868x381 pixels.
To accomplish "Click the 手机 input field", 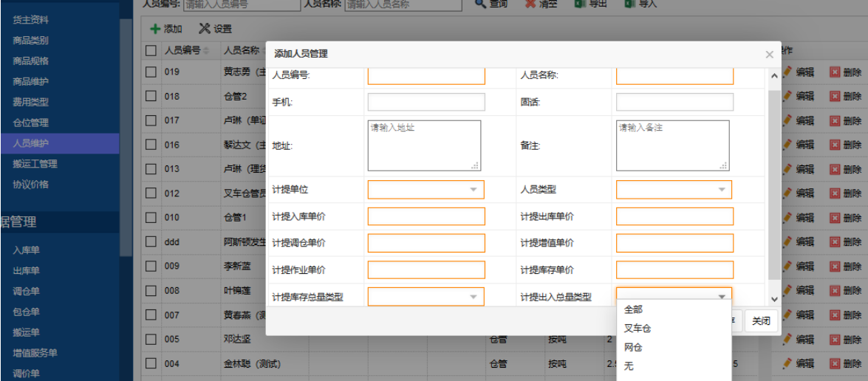I will click(426, 103).
